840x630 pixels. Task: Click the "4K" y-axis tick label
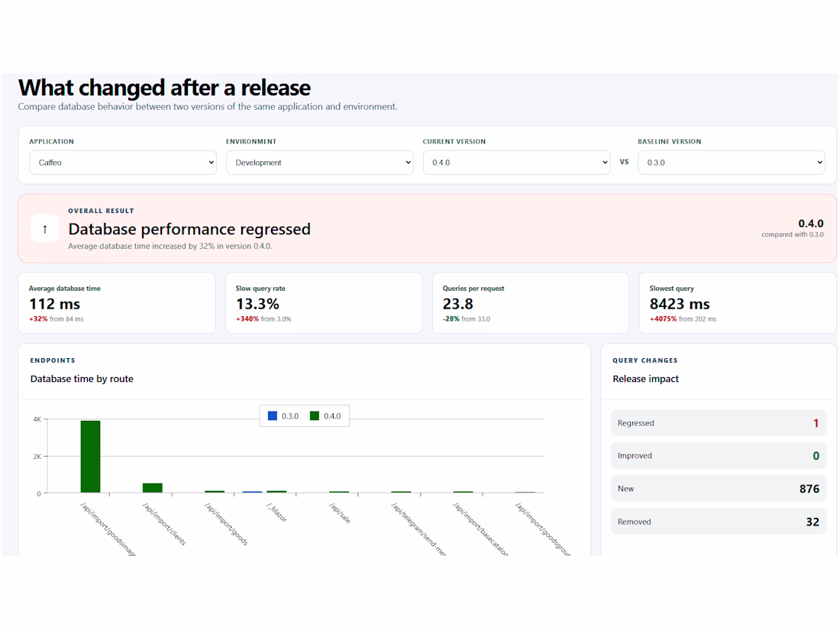[37, 419]
